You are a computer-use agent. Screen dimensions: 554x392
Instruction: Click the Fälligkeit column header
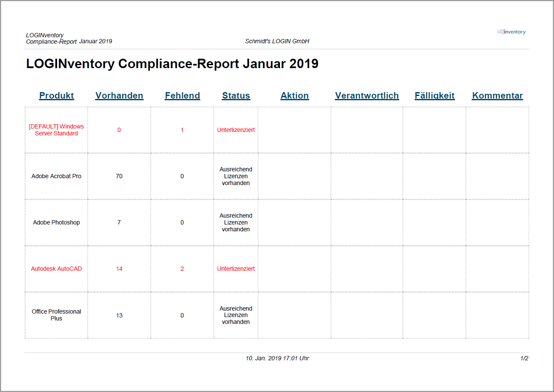(x=434, y=96)
